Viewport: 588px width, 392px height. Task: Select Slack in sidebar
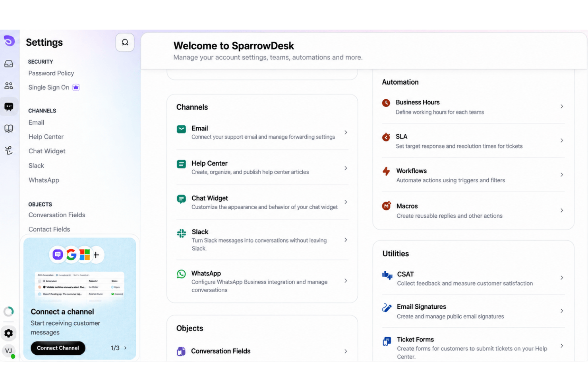point(36,166)
